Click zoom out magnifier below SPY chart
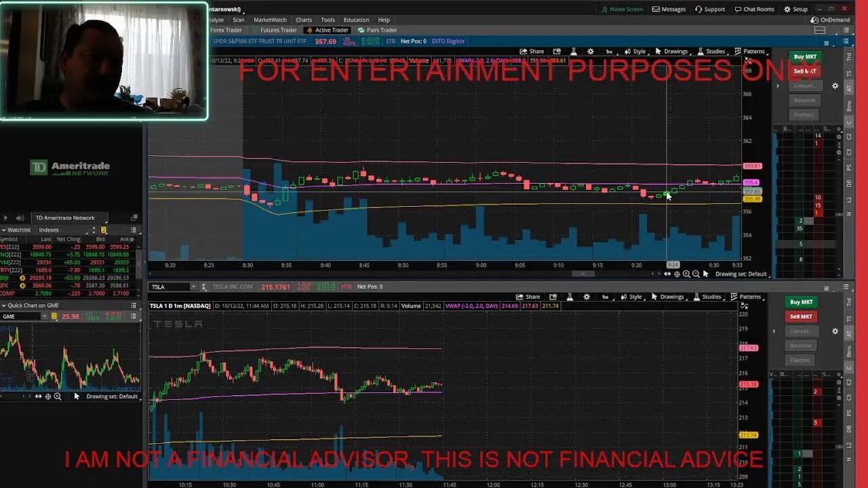This screenshot has height=488, width=868. [696, 274]
